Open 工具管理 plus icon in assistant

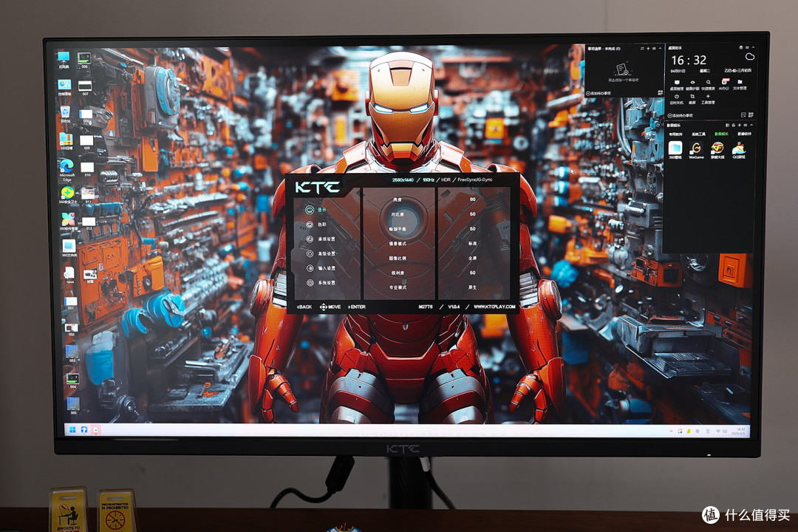pos(708,99)
